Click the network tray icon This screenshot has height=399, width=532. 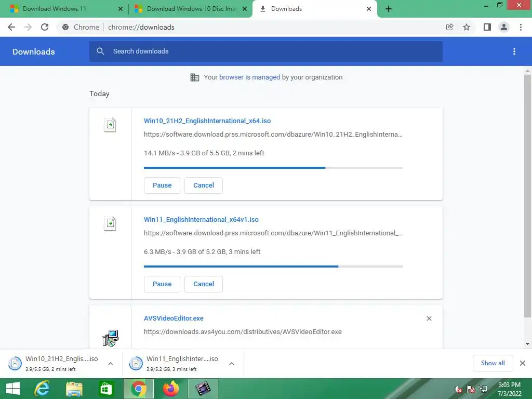pos(483,389)
